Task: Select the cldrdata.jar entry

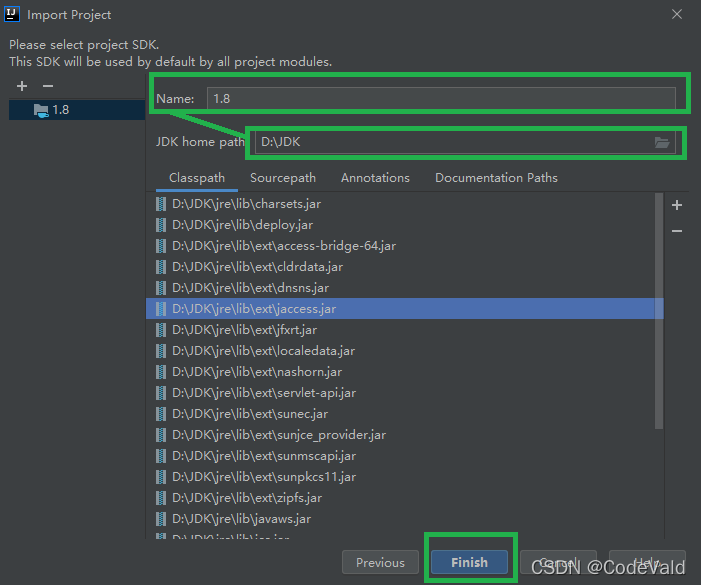Action: tap(404, 267)
